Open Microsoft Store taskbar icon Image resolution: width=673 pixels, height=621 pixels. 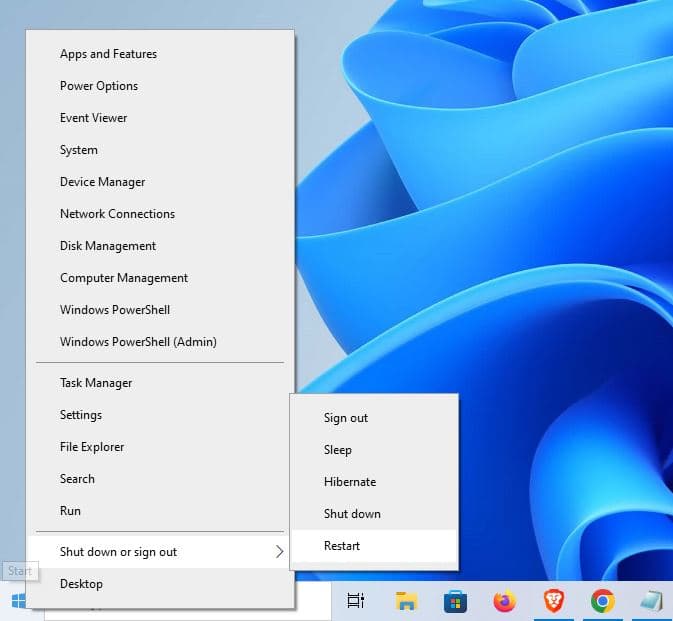pos(455,601)
